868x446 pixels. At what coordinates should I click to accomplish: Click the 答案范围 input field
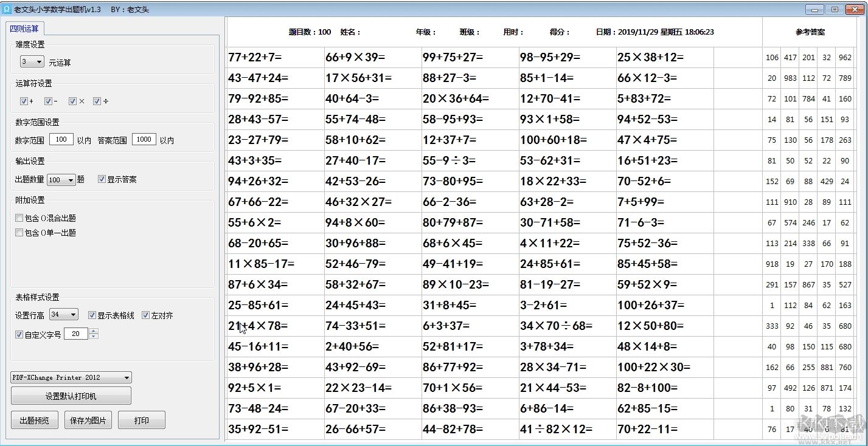pyautogui.click(x=144, y=140)
